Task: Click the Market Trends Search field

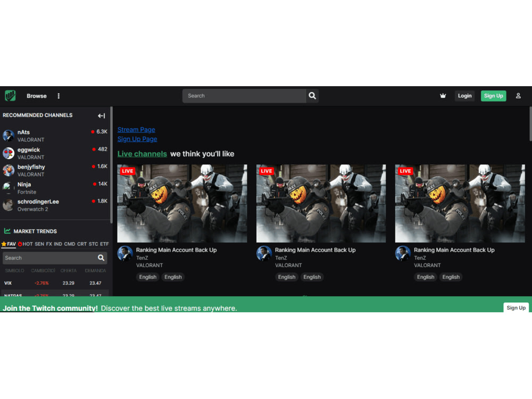Action: [x=55, y=258]
